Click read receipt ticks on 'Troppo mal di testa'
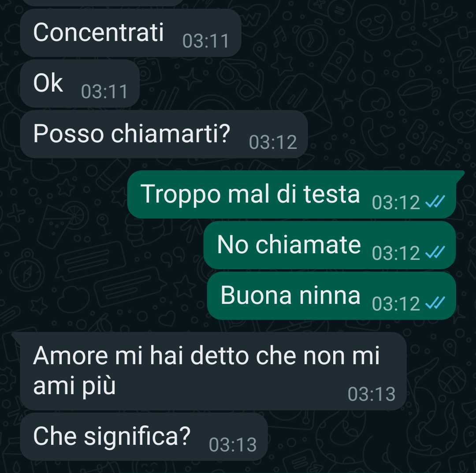476x473 pixels. point(435,202)
